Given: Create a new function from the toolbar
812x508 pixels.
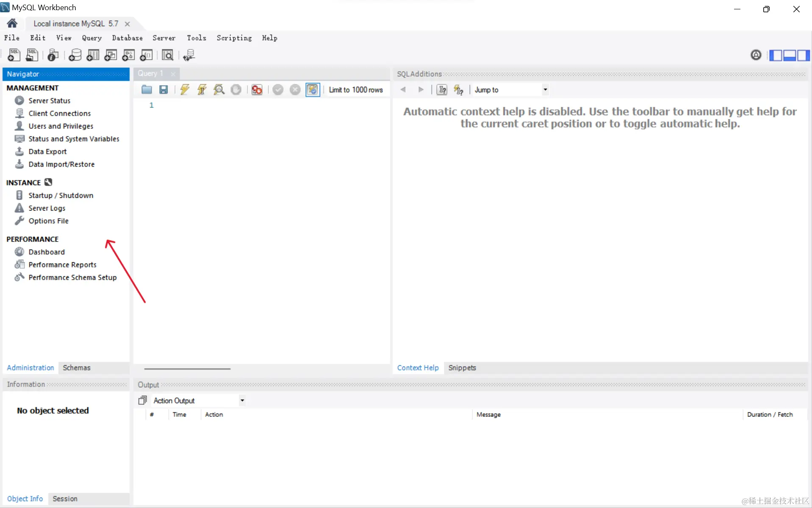Looking at the screenshot, I should (146, 55).
